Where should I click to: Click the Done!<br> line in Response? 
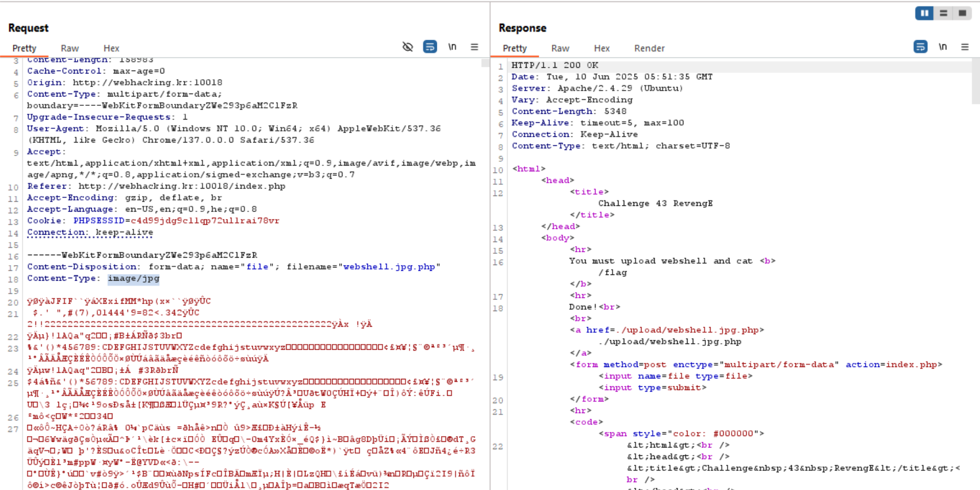[x=594, y=307]
